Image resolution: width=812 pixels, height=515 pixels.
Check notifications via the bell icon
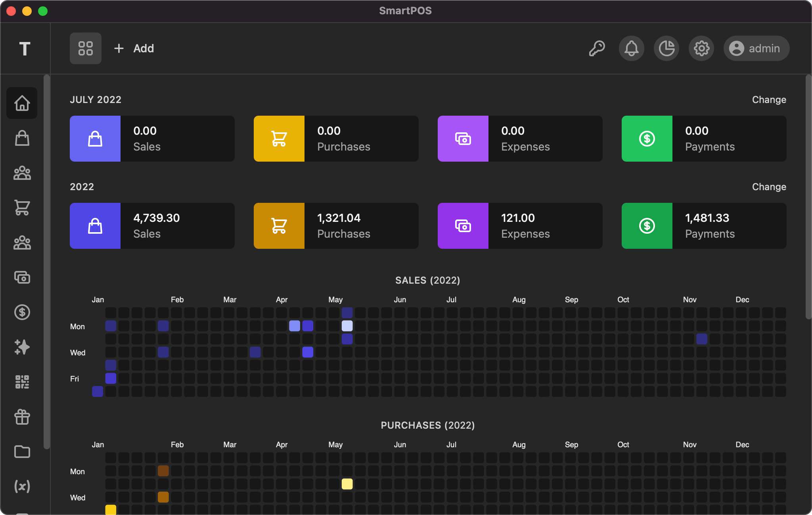631,48
